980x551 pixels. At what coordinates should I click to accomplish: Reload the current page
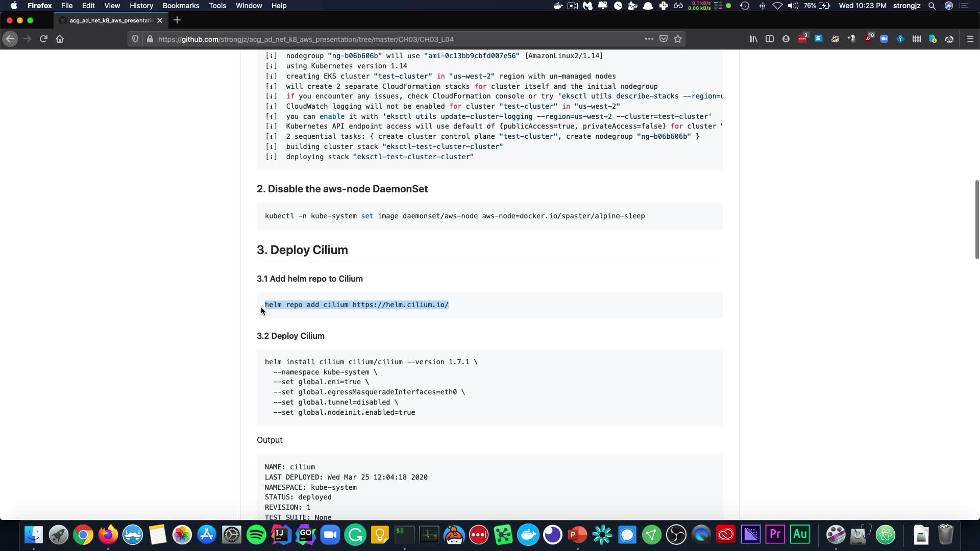click(43, 39)
